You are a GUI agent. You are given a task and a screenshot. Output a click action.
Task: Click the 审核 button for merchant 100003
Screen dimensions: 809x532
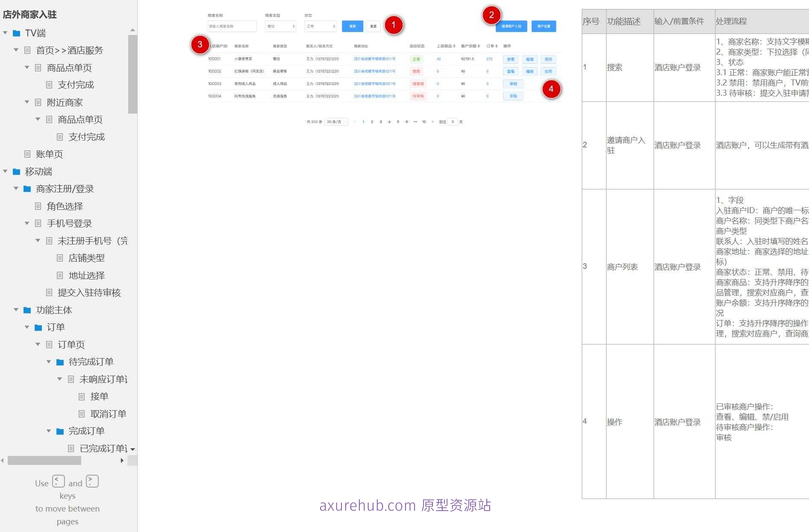pos(513,84)
